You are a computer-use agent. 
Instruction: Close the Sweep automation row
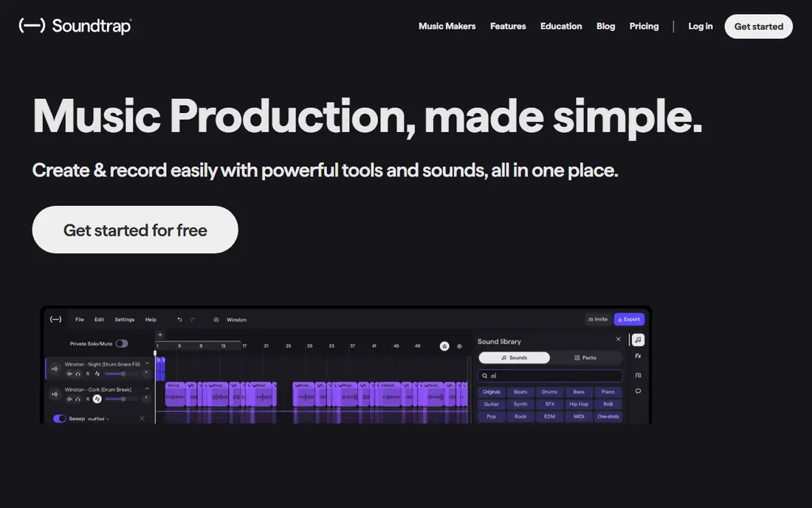coord(142,418)
